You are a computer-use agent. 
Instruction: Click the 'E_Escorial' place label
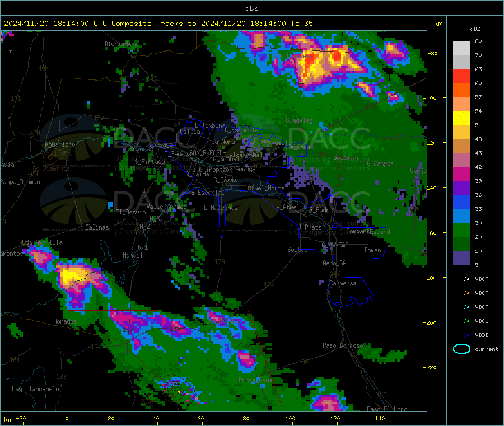(x=208, y=193)
